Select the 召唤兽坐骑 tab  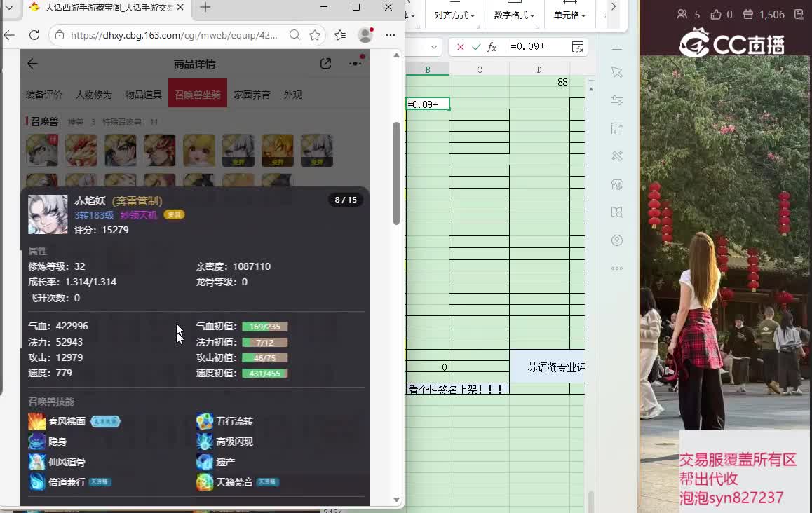(197, 93)
